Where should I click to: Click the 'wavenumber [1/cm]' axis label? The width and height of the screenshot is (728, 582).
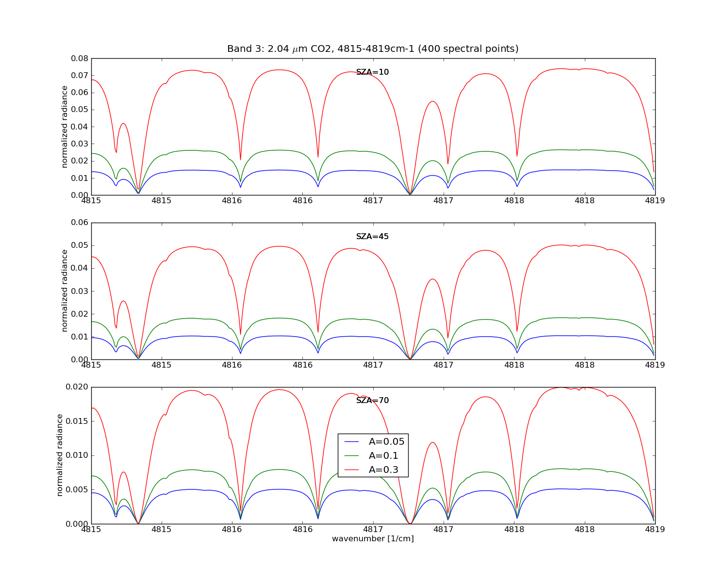(373, 539)
